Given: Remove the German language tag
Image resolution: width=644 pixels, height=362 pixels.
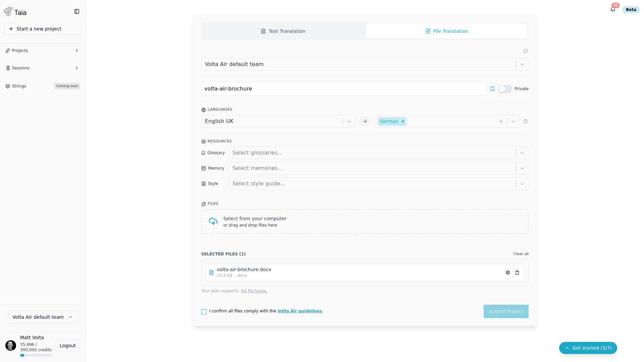Looking at the screenshot, I should (403, 121).
